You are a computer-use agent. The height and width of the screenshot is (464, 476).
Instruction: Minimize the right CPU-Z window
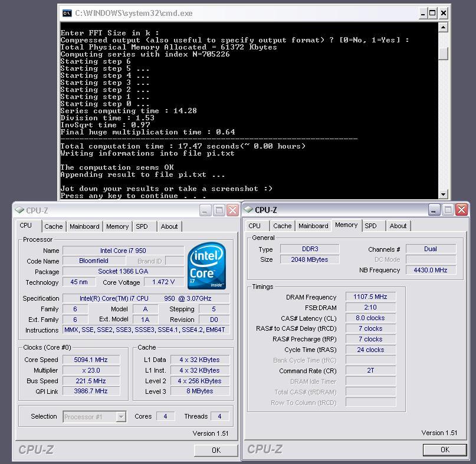coord(434,209)
